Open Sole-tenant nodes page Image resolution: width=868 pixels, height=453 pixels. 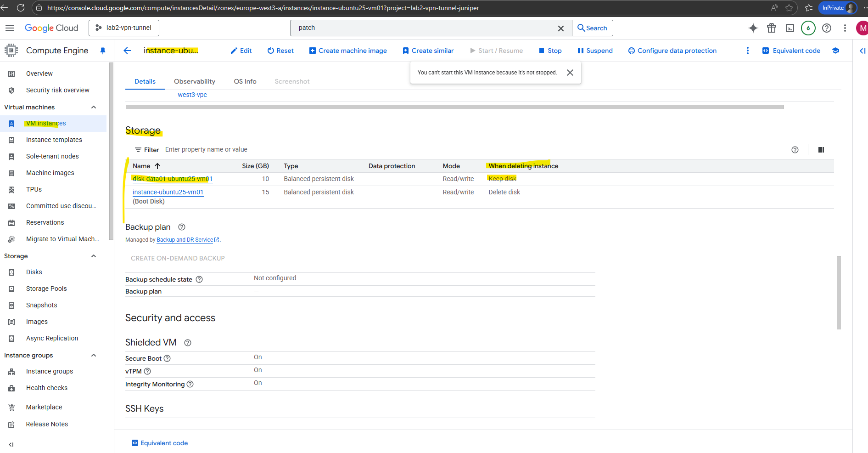click(x=53, y=156)
